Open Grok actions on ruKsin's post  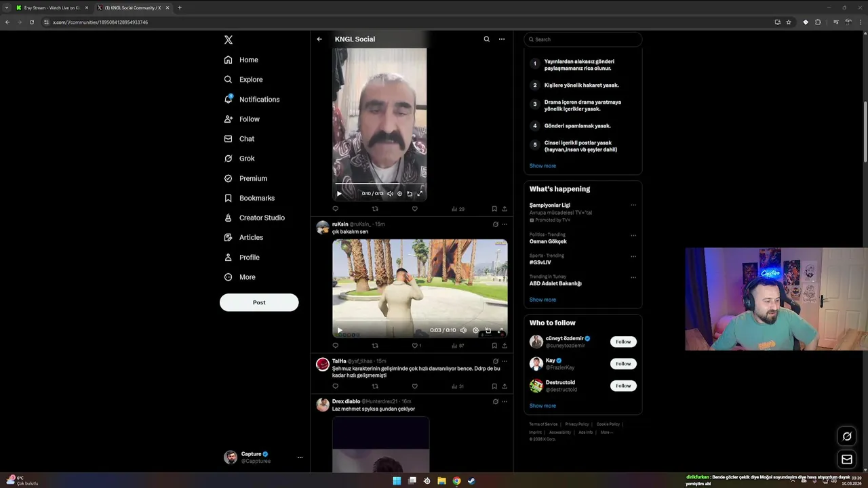[x=496, y=224]
